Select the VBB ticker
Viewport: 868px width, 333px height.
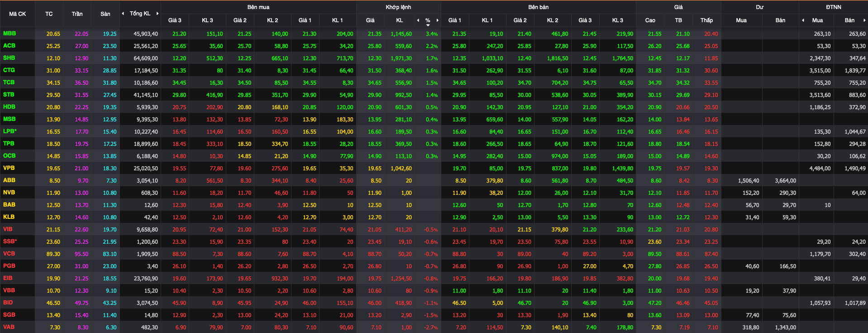coord(9,290)
